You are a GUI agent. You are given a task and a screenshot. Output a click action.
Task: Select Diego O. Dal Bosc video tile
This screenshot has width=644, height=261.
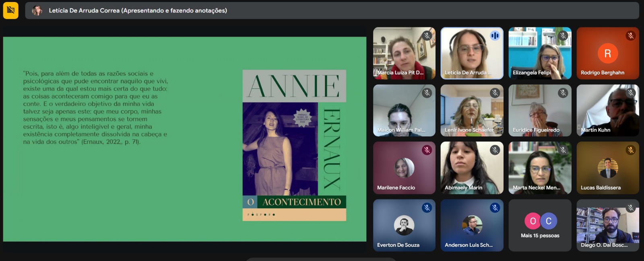tap(607, 225)
